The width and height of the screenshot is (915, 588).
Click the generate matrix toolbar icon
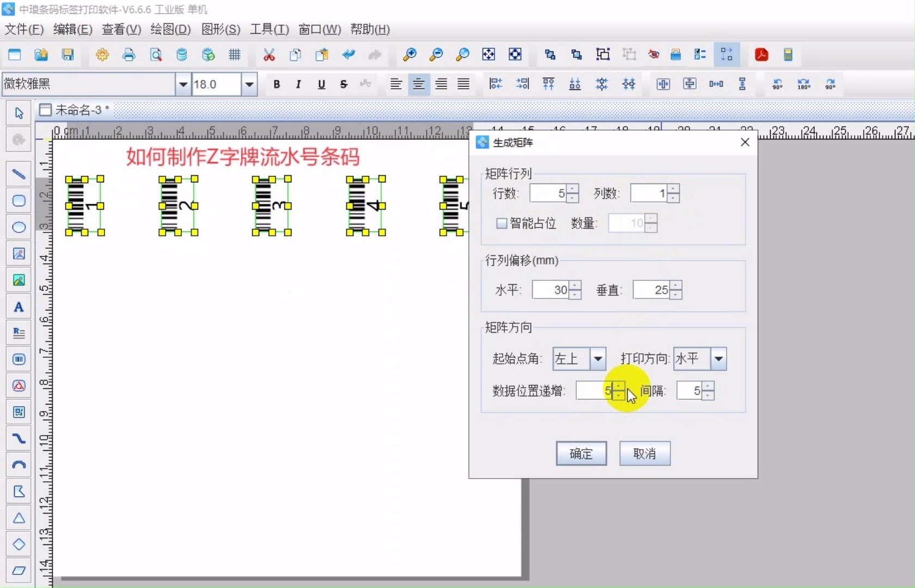[727, 54]
